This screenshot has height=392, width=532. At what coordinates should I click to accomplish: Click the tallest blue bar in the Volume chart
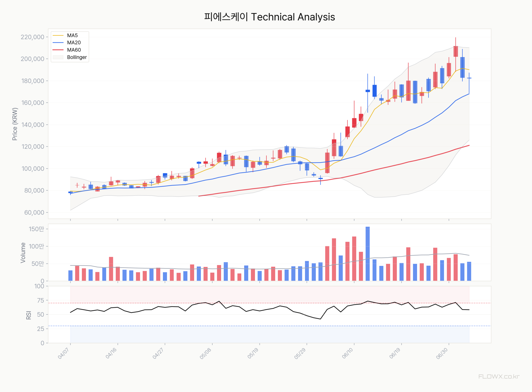(368, 254)
